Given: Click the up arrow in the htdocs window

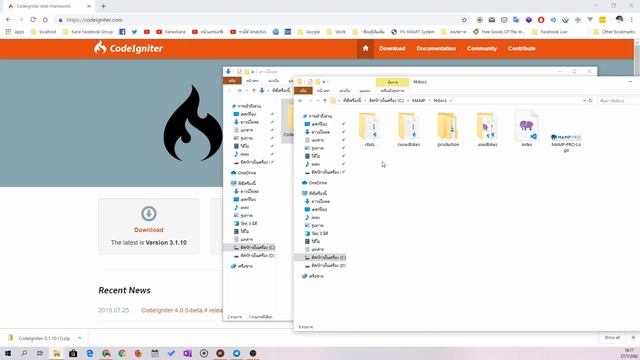Looking at the screenshot, I should [325, 100].
